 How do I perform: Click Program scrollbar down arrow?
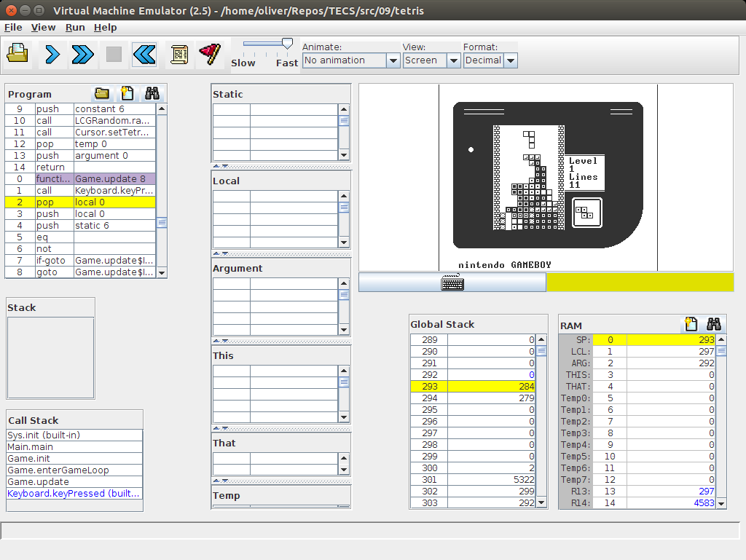(x=162, y=272)
